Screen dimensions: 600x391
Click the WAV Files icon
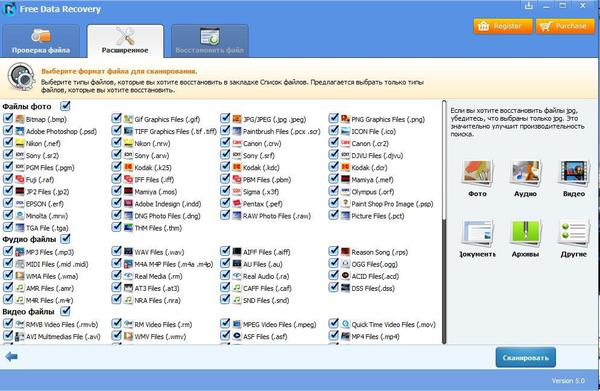coord(128,252)
